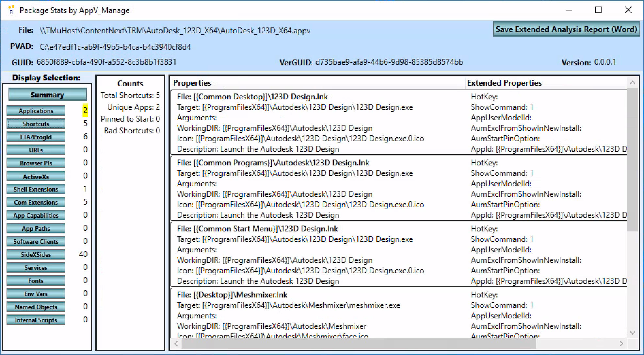The image size is (644, 355).
Task: Close the Package Stats window
Action: [628, 10]
